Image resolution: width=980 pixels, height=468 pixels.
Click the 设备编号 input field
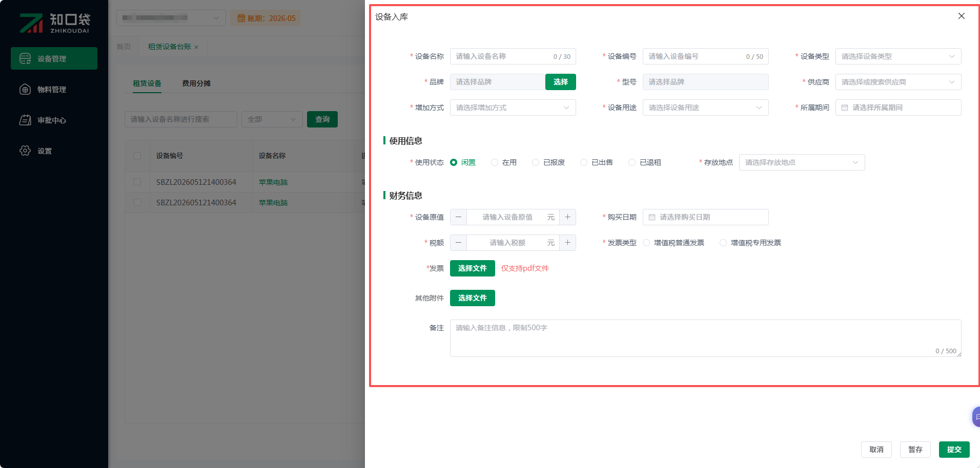705,56
